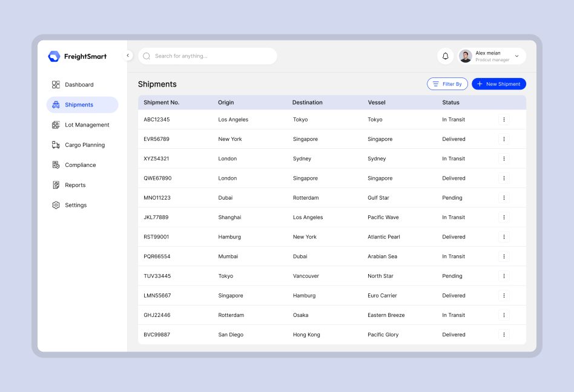Open notifications bell icon
Screen dimensions: 574x392
click(x=446, y=56)
